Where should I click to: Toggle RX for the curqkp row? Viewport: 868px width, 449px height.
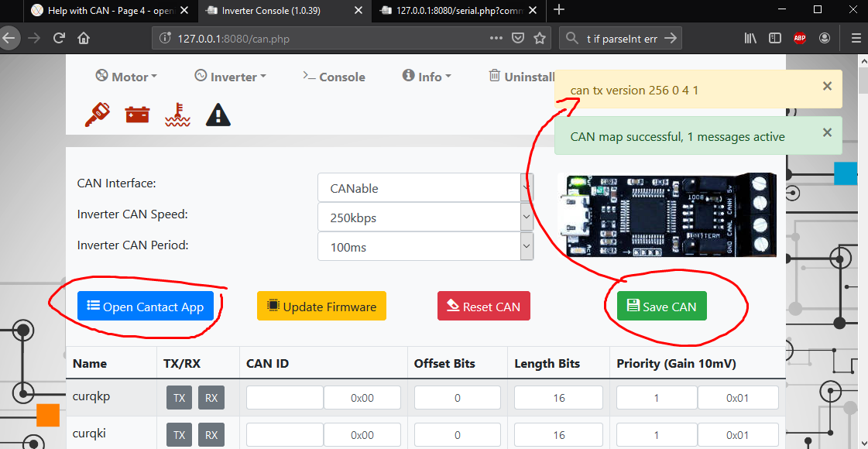211,398
